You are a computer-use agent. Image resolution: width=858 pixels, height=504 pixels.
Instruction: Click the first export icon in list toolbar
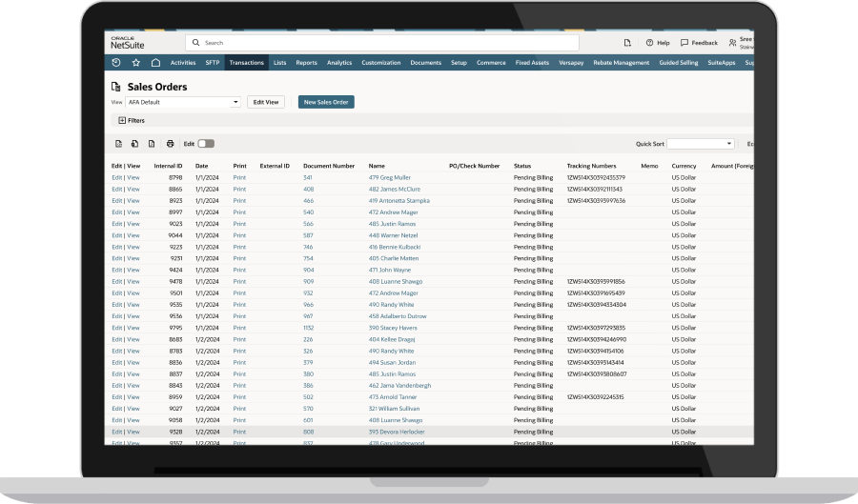(119, 144)
